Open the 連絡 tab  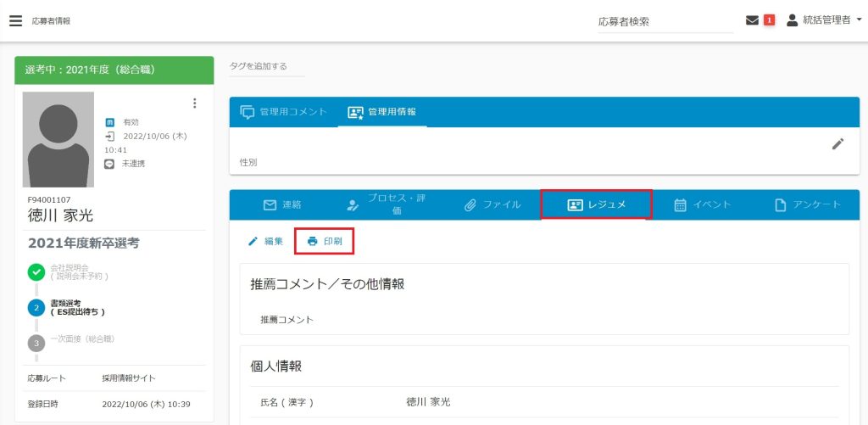pyautogui.click(x=282, y=204)
